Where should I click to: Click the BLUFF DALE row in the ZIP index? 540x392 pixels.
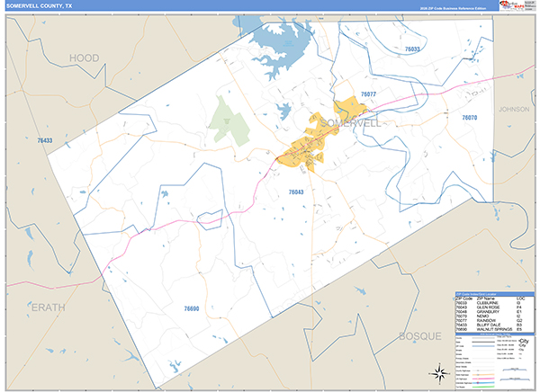pos(494,325)
